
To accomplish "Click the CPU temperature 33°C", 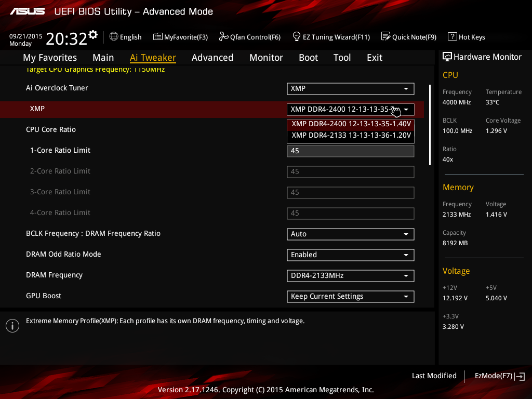I will [x=493, y=102].
